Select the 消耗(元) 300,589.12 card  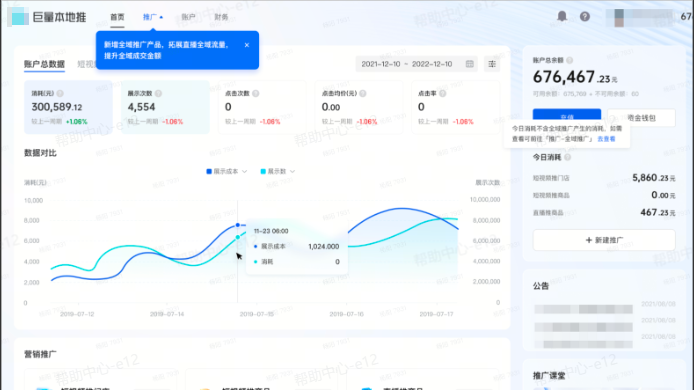(x=68, y=107)
